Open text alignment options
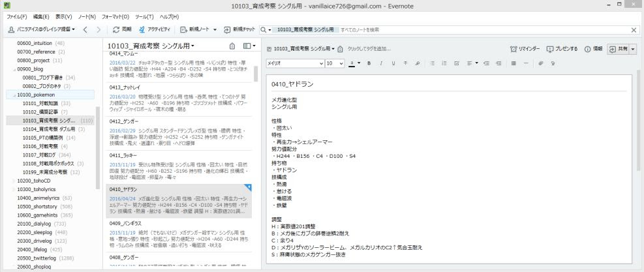 pos(472,63)
